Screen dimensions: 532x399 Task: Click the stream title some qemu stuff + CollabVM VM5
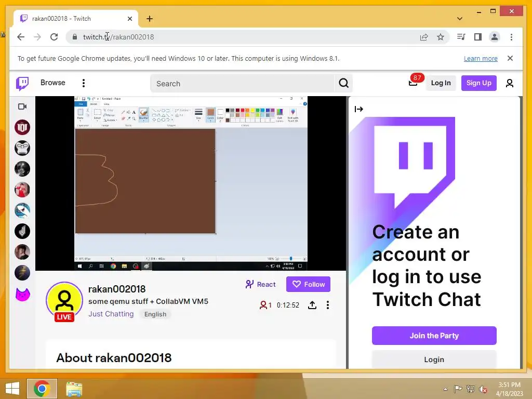pos(148,301)
